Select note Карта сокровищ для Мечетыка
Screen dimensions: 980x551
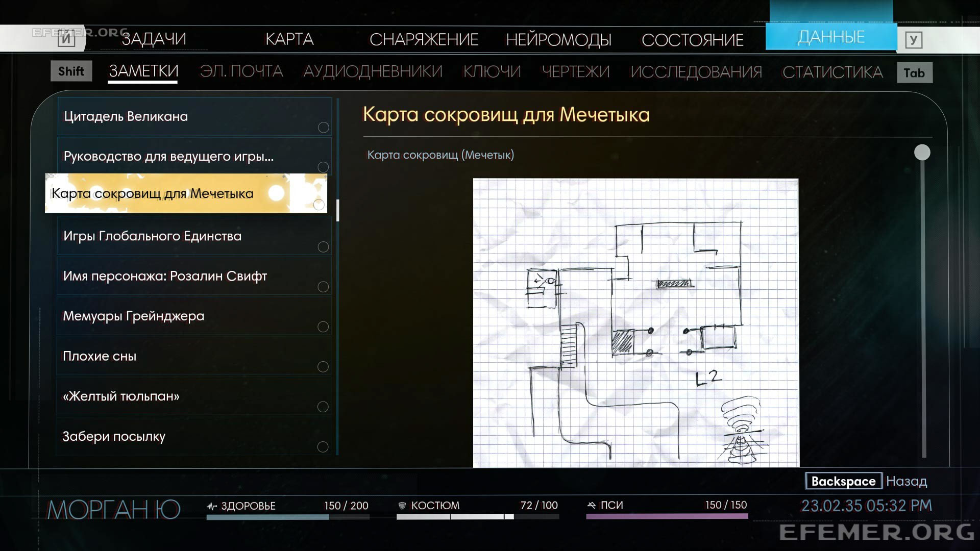point(186,193)
